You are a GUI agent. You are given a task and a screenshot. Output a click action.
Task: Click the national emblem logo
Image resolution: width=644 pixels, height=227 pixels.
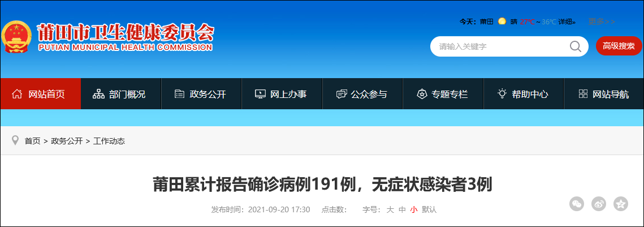pyautogui.click(x=16, y=37)
